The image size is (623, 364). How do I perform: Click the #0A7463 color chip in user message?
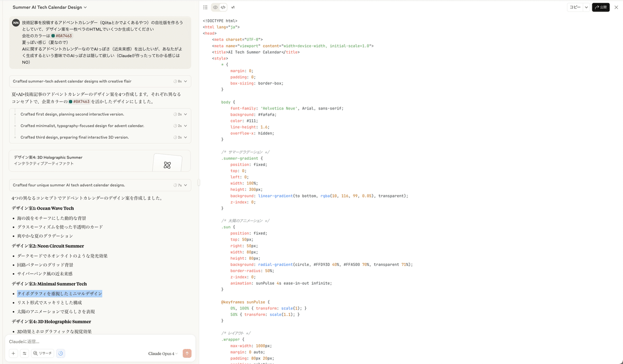coord(62,36)
